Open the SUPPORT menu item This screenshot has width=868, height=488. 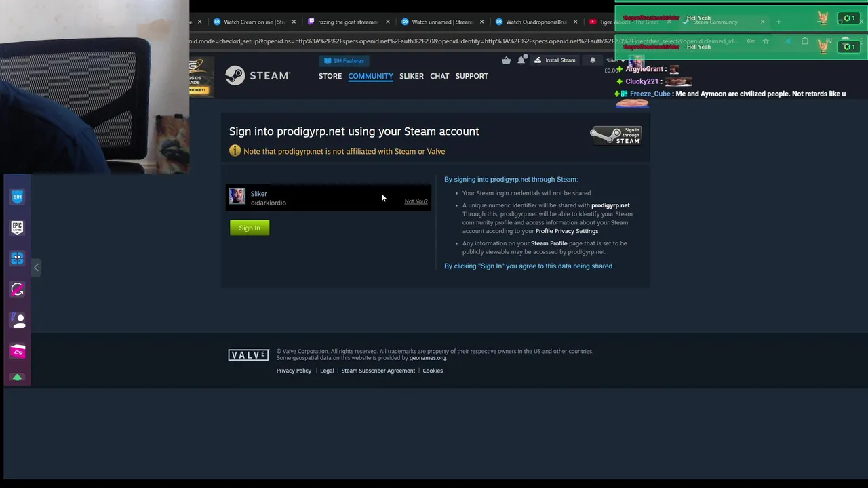pyautogui.click(x=471, y=76)
